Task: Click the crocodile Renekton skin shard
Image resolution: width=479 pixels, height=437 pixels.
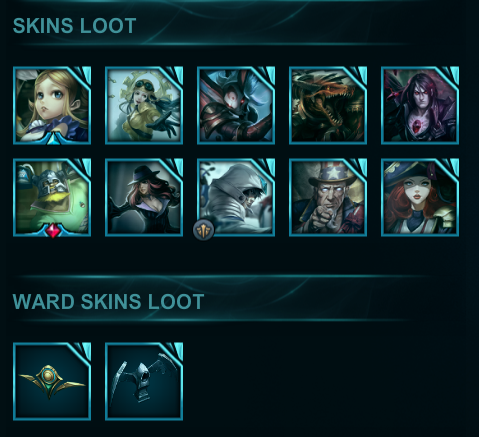Action: click(328, 105)
